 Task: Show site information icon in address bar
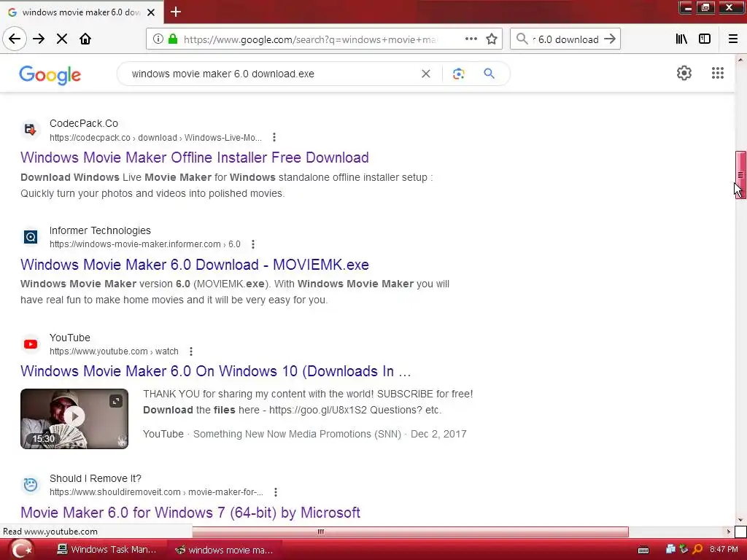tap(158, 39)
